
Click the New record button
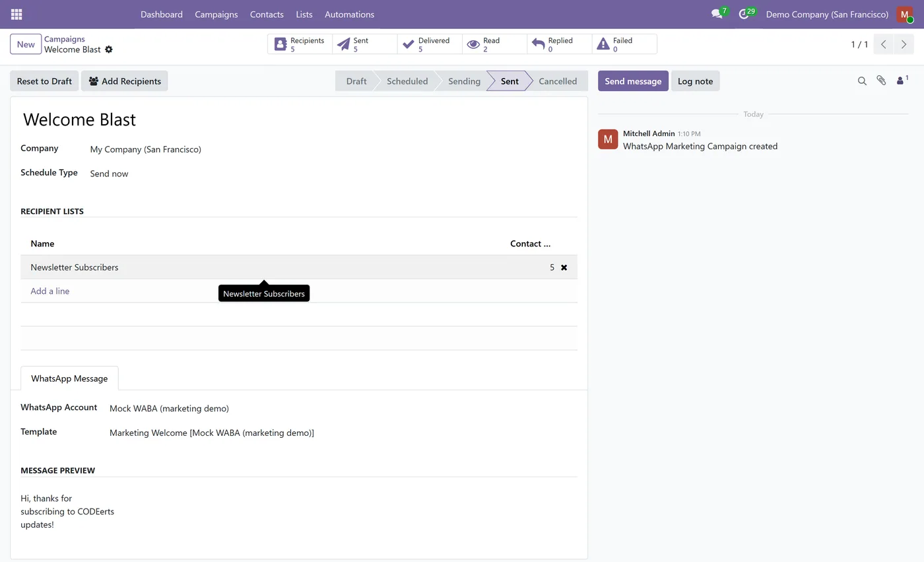26,44
